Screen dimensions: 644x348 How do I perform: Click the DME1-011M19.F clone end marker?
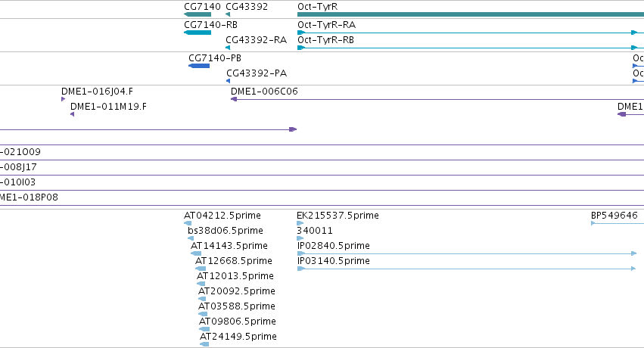(73, 114)
